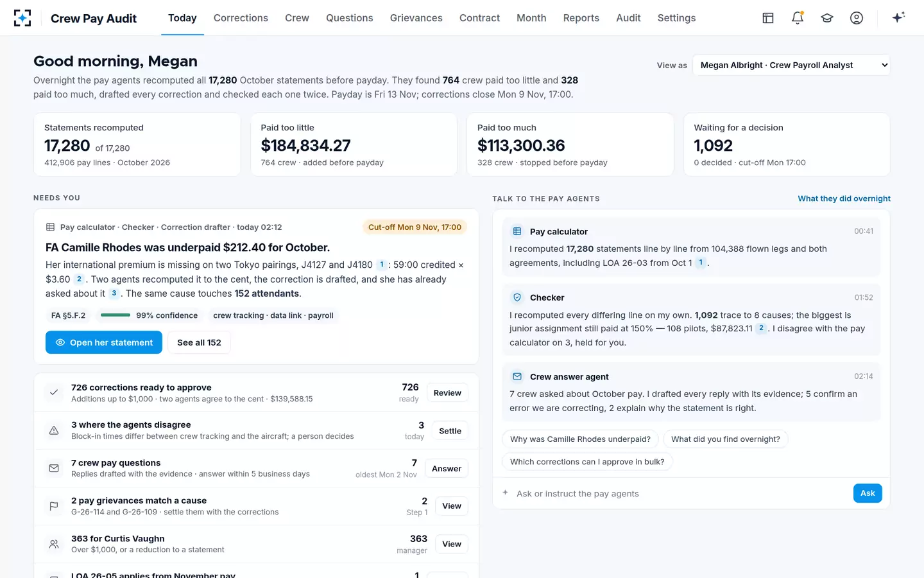This screenshot has width=924, height=578.
Task: Click the Crew Pay Audit logo icon
Action: point(22,18)
